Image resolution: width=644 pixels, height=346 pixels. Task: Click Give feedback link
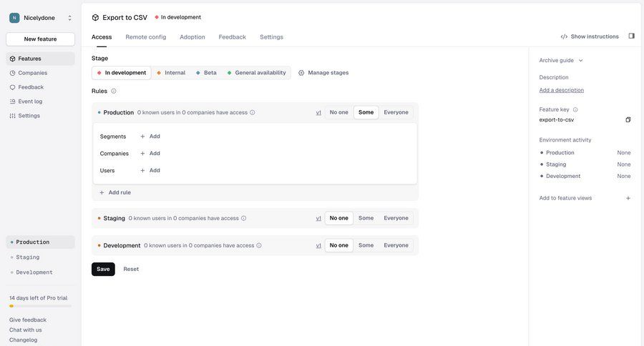[28, 320]
